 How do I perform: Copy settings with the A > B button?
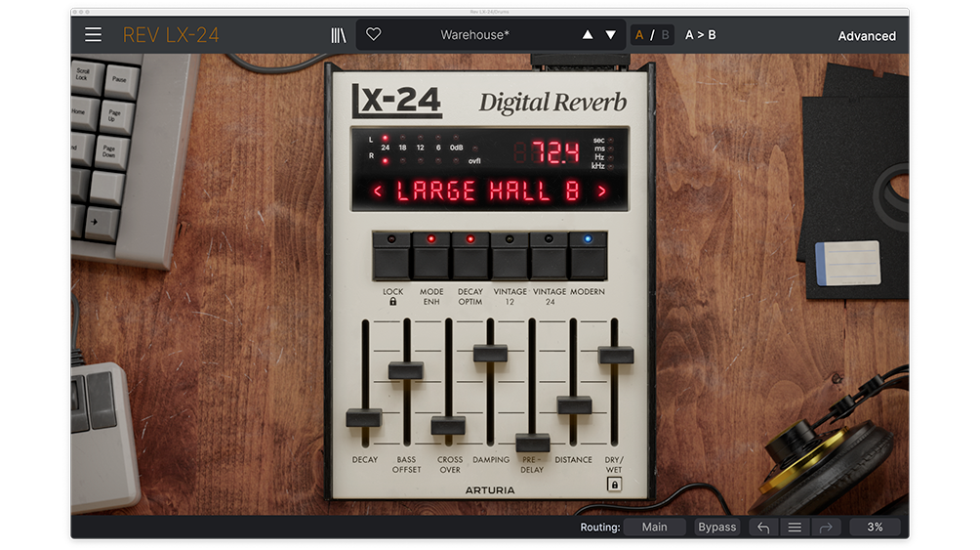[700, 35]
